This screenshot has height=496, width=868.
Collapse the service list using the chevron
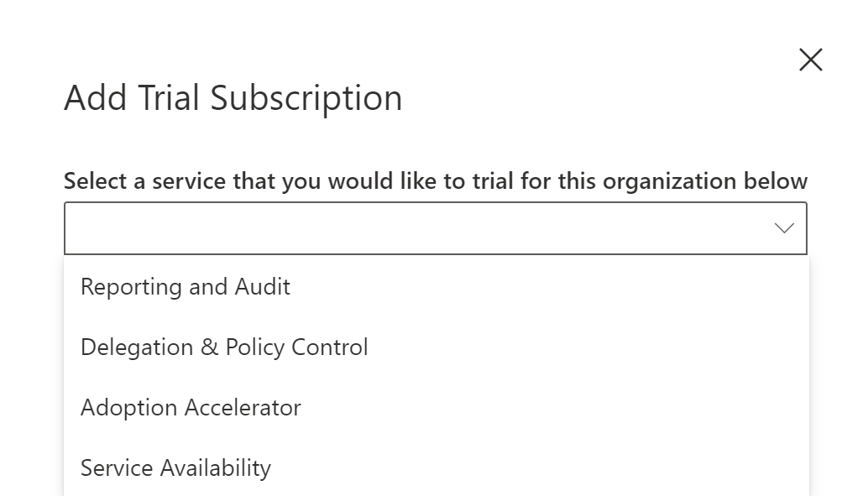[784, 228]
